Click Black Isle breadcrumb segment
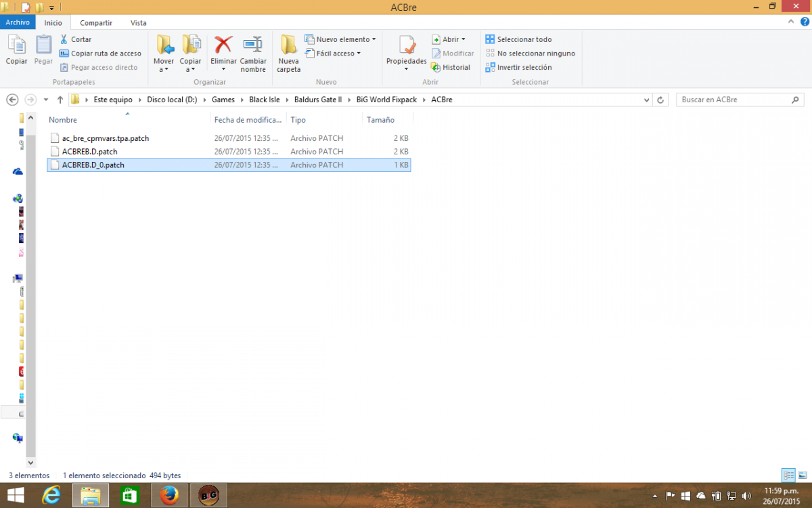 tap(265, 100)
